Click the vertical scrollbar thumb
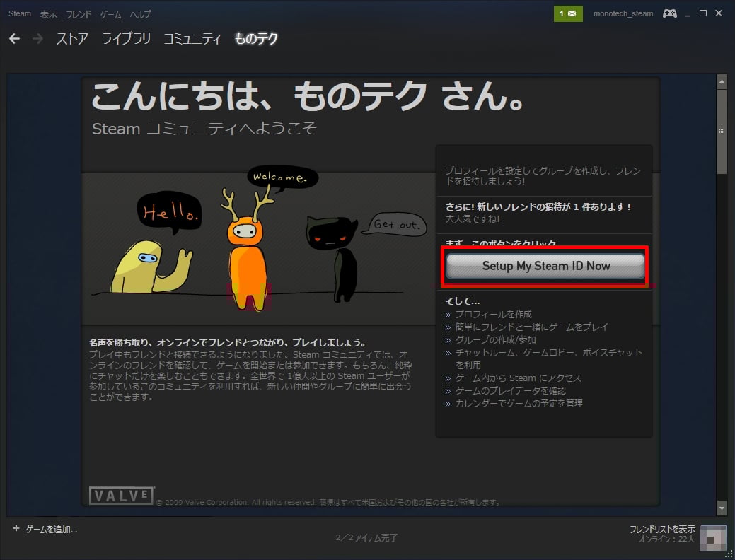 [722, 132]
